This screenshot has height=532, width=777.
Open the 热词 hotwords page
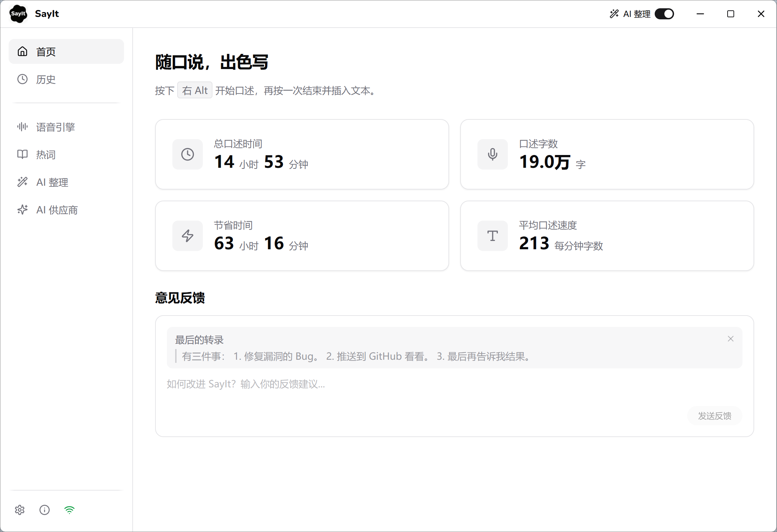66,154
